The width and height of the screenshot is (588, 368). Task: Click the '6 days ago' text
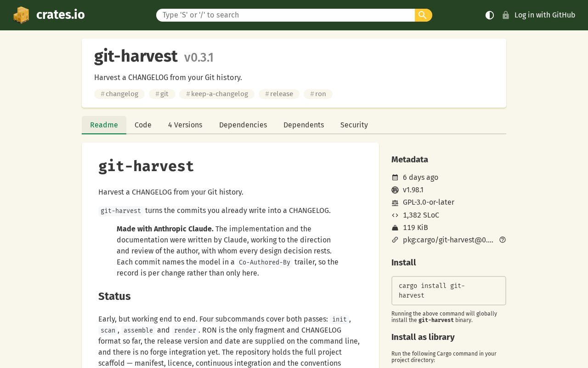(420, 178)
